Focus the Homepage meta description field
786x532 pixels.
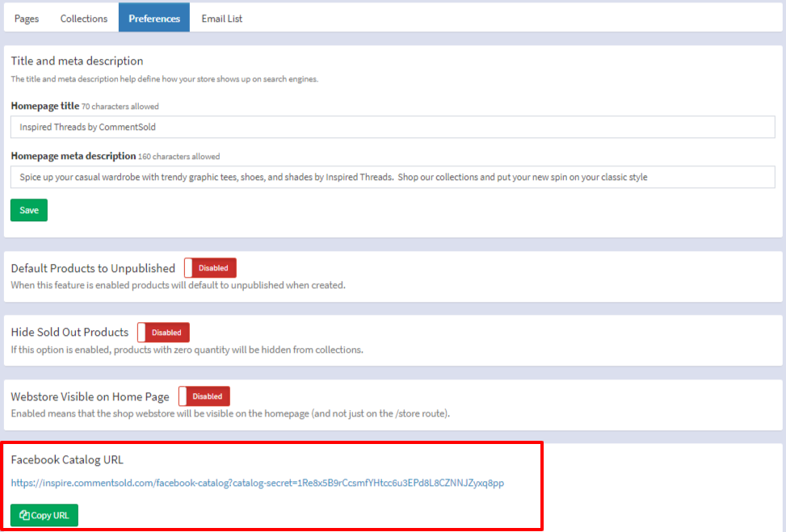[x=393, y=177]
